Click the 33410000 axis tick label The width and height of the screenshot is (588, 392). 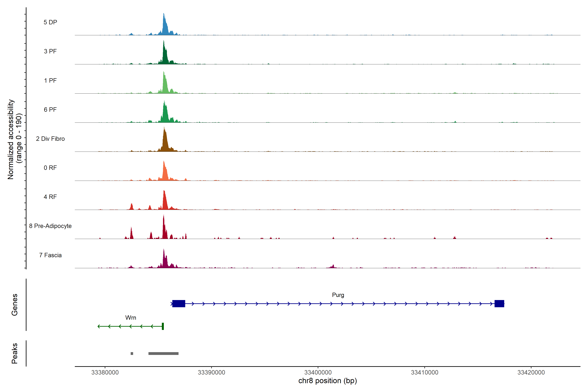(425, 373)
